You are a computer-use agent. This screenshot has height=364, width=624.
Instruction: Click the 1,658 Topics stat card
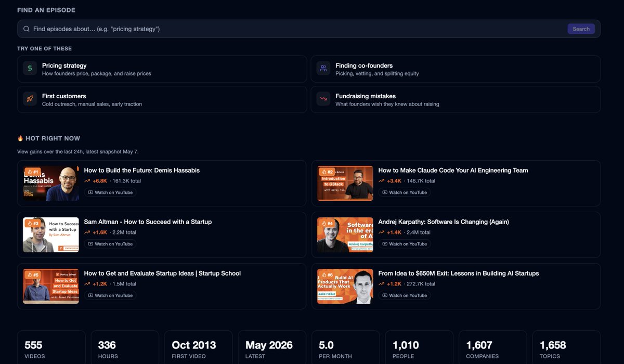[567, 347]
